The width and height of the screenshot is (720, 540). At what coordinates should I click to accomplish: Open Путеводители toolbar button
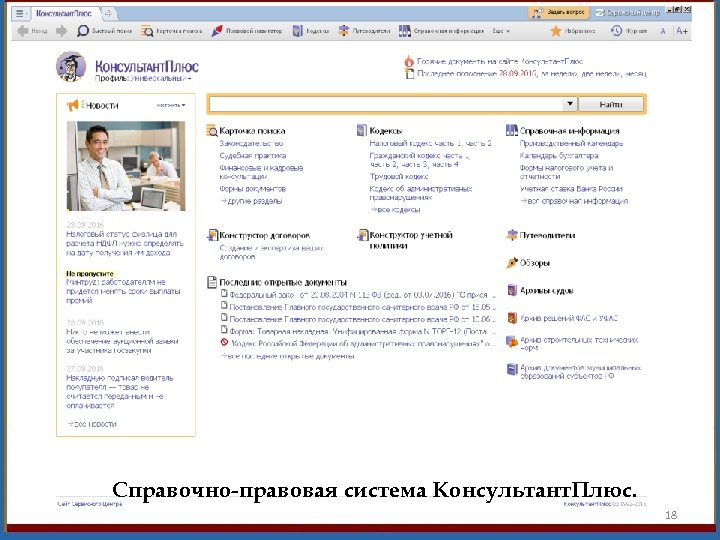tap(364, 31)
